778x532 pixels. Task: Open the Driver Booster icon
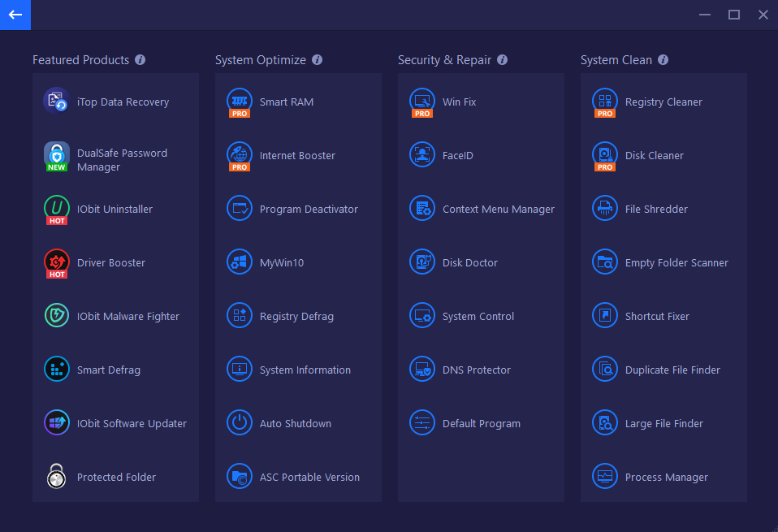[x=57, y=263]
